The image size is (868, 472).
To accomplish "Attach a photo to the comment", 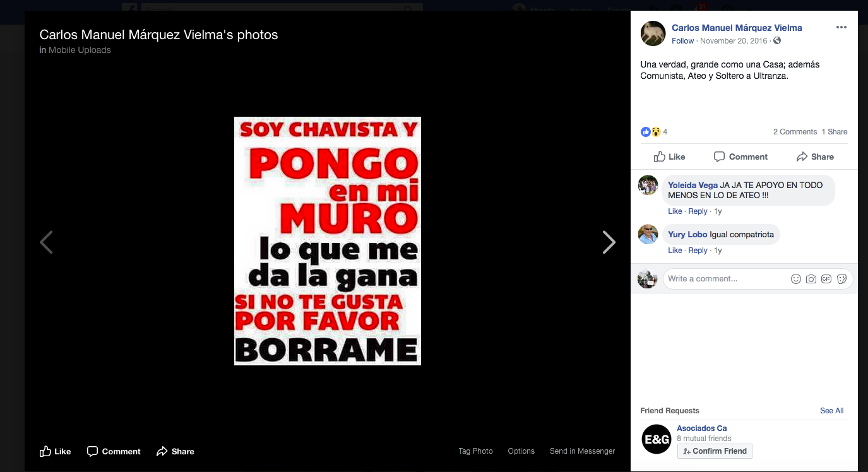I will 811,279.
